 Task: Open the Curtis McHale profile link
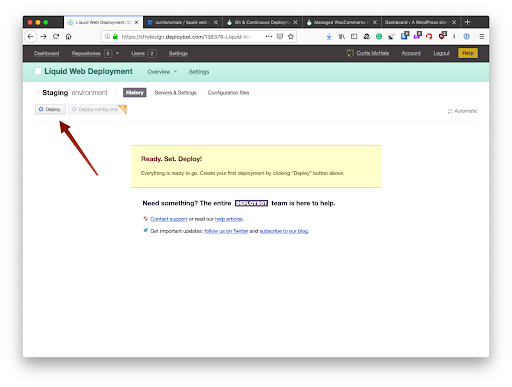(373, 53)
